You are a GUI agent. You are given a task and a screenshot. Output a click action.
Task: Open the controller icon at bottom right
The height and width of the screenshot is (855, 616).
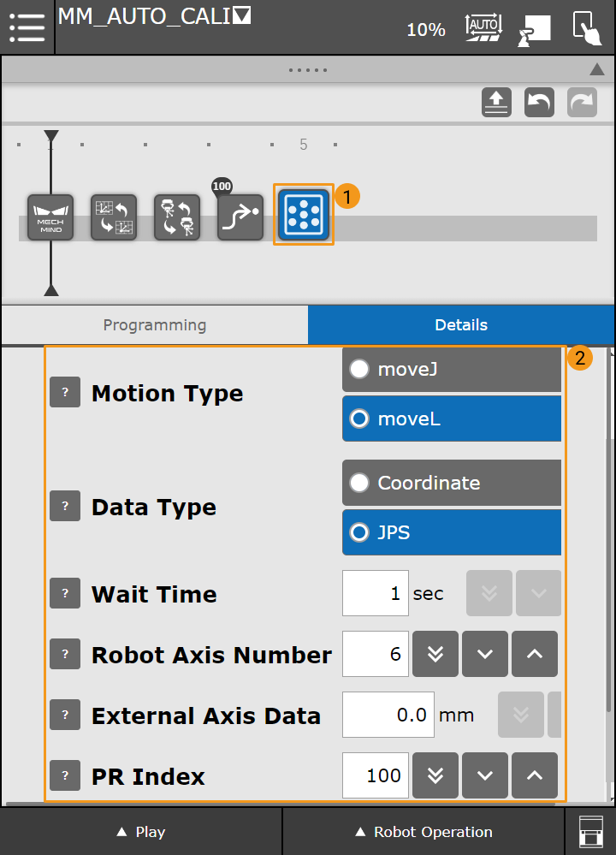(590, 832)
